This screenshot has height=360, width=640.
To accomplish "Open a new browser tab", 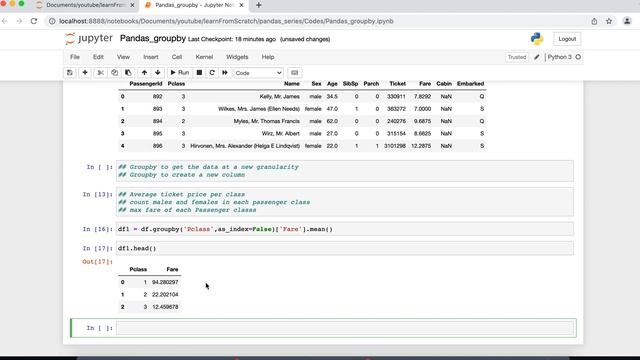I will pyautogui.click(x=258, y=5).
